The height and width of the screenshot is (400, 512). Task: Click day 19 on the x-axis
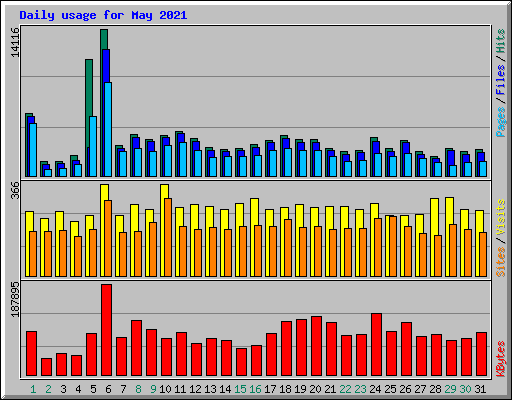pyautogui.click(x=300, y=389)
